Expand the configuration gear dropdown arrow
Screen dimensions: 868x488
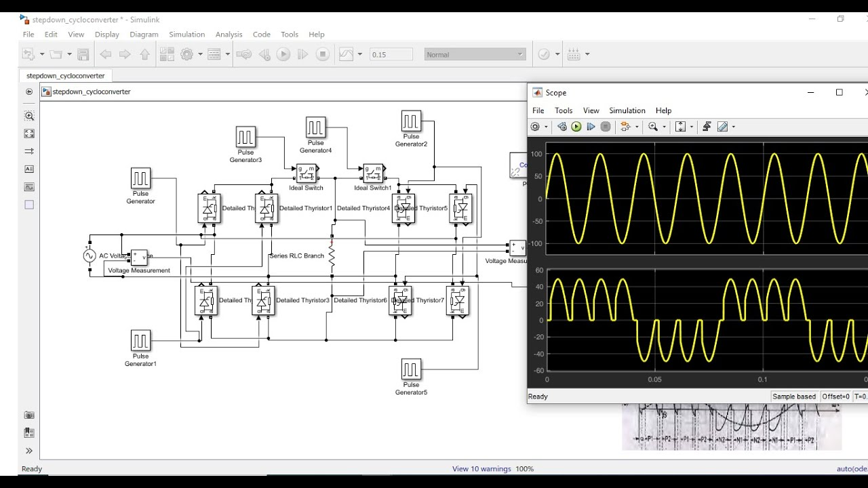(199, 54)
